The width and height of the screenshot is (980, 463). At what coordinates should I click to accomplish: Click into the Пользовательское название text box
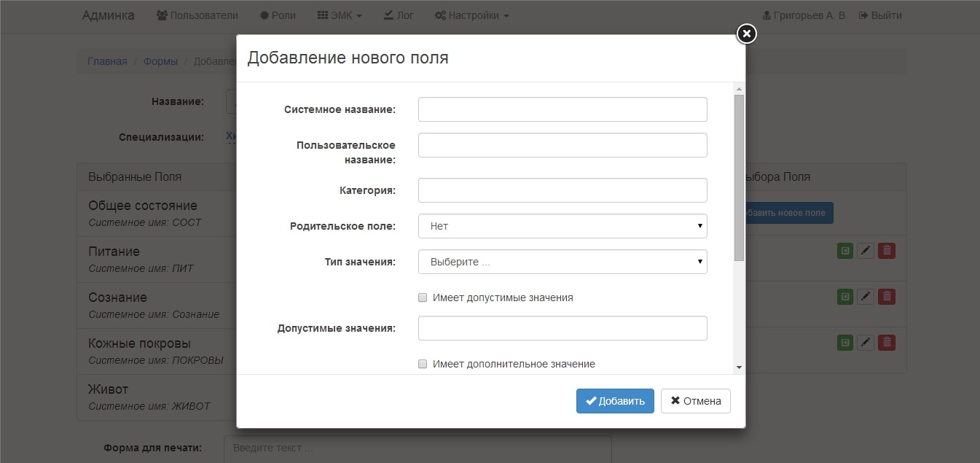[x=562, y=145]
